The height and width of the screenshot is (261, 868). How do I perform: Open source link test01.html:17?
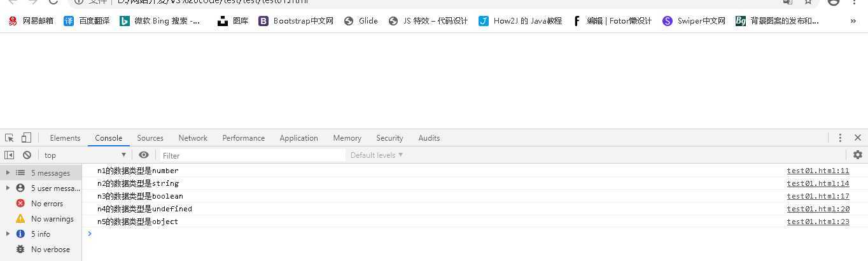818,196
